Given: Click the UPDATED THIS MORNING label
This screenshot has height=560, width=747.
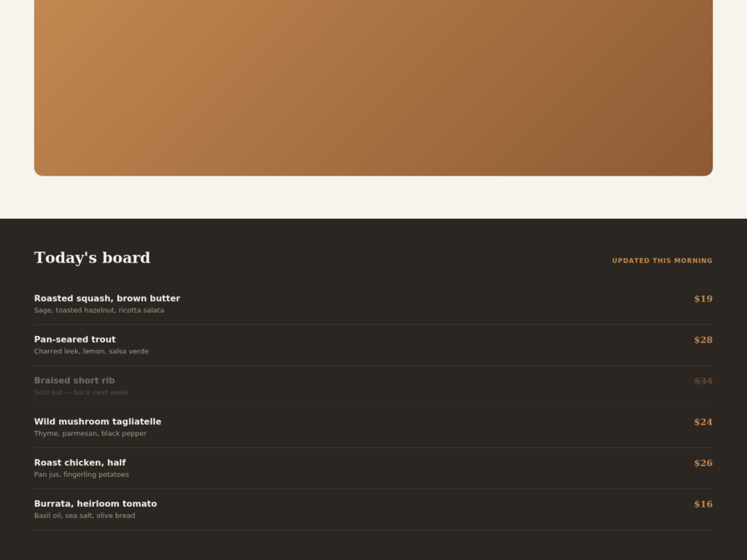Looking at the screenshot, I should 662,260.
